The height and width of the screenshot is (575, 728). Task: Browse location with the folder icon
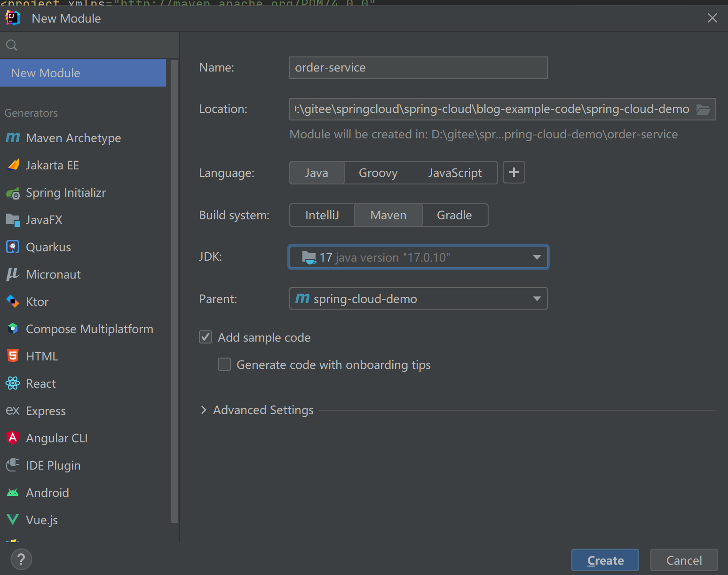click(x=703, y=109)
